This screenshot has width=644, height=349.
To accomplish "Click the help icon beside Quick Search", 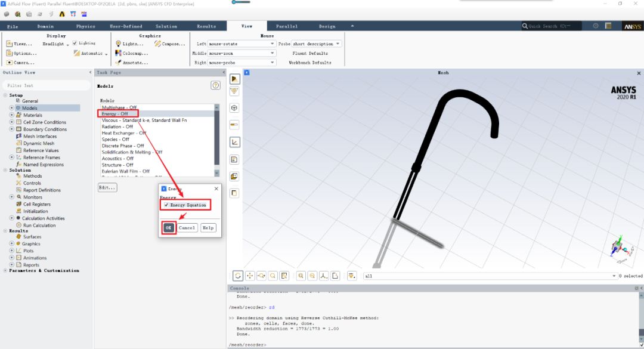I will pyautogui.click(x=596, y=26).
